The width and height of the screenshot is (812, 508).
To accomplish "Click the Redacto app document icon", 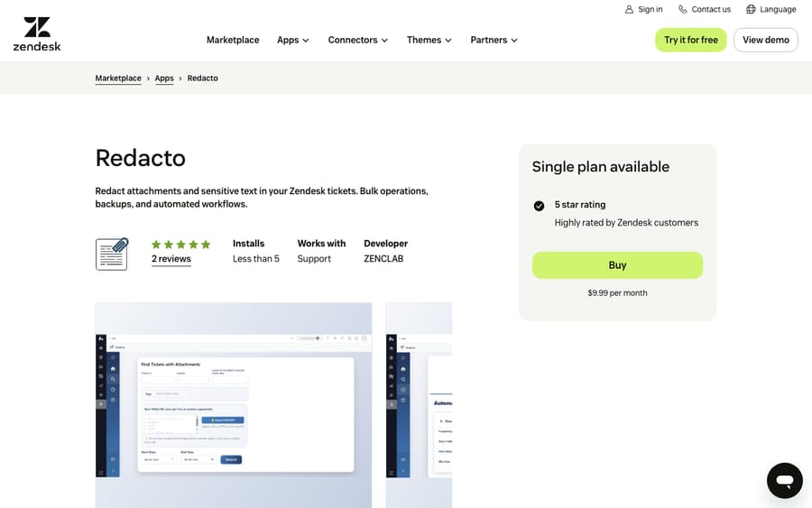I will point(112,254).
